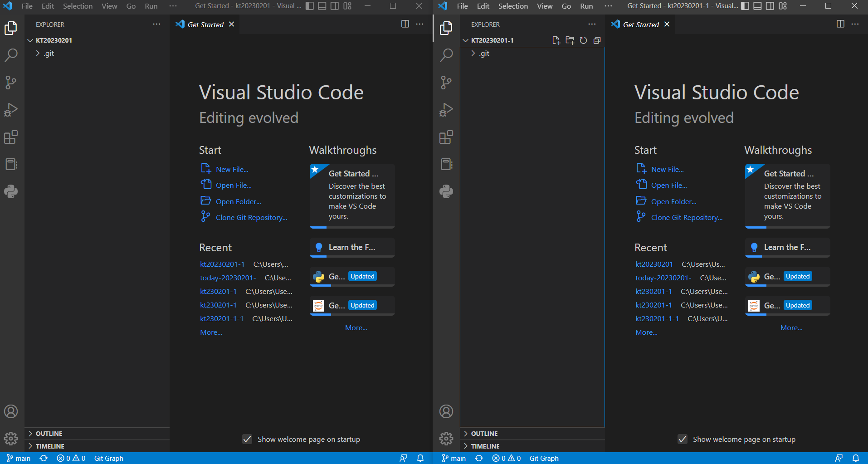The height and width of the screenshot is (464, 868).
Task: Split editor right in right window
Action: 840,24
